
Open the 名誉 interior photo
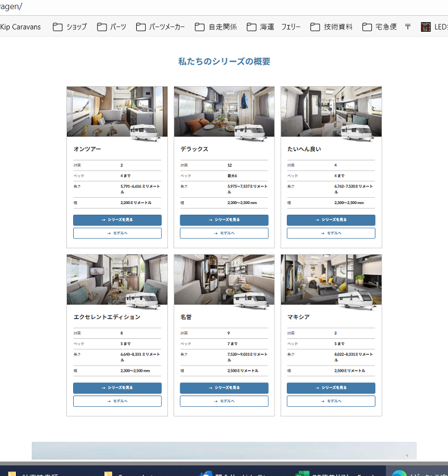click(224, 279)
